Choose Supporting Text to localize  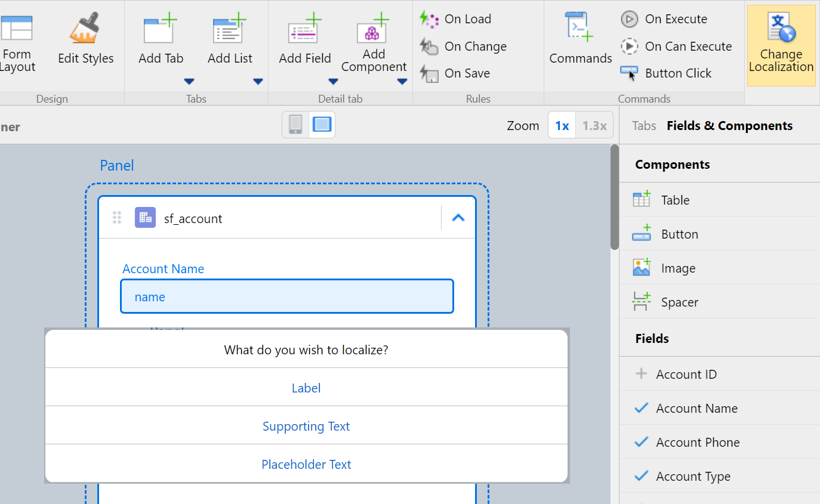coord(306,426)
